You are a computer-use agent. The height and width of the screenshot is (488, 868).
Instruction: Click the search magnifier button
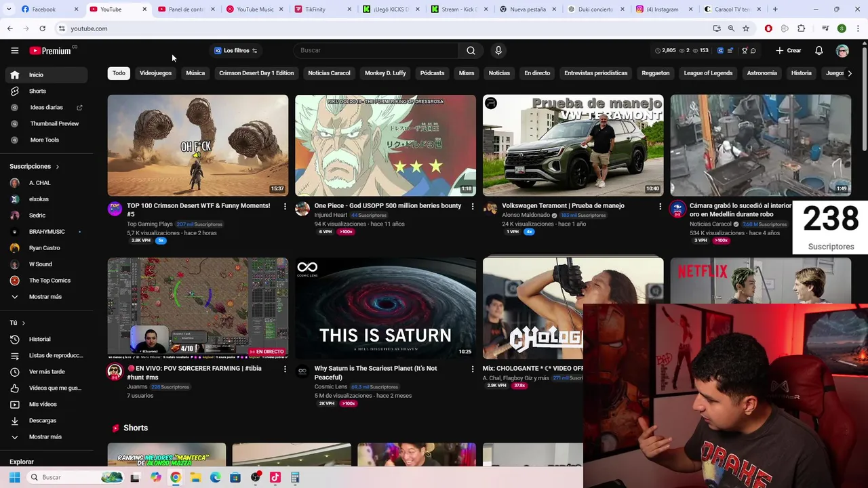[471, 50]
